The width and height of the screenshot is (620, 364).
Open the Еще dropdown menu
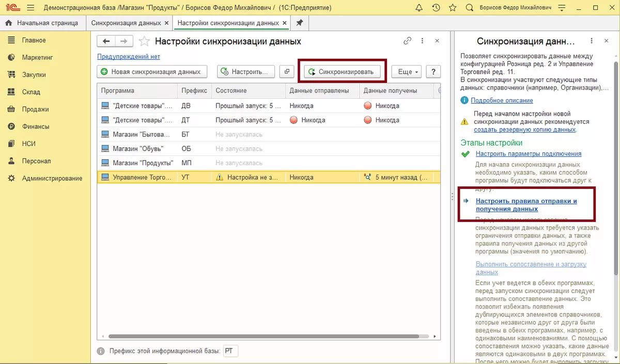[407, 72]
